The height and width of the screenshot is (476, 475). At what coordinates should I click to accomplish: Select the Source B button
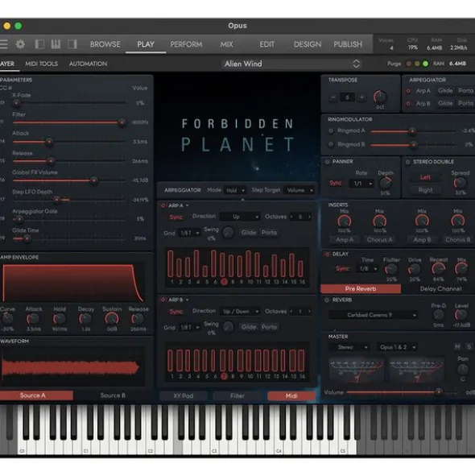click(113, 395)
